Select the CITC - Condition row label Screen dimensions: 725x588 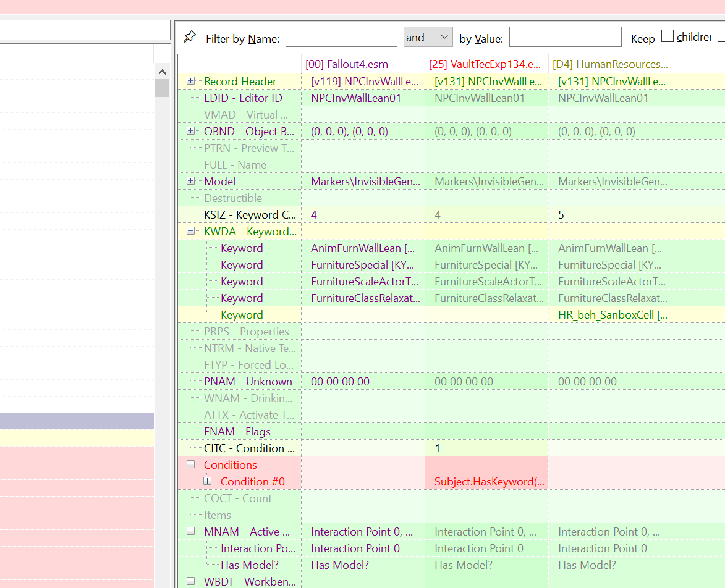(249, 448)
